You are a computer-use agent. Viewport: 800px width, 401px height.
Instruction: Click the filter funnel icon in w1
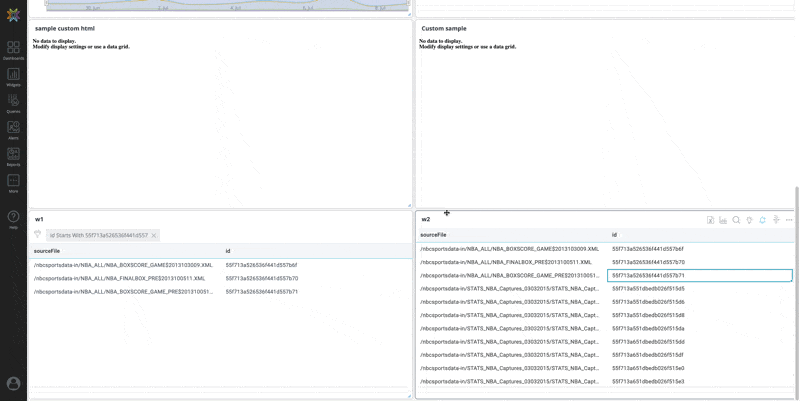(38, 235)
